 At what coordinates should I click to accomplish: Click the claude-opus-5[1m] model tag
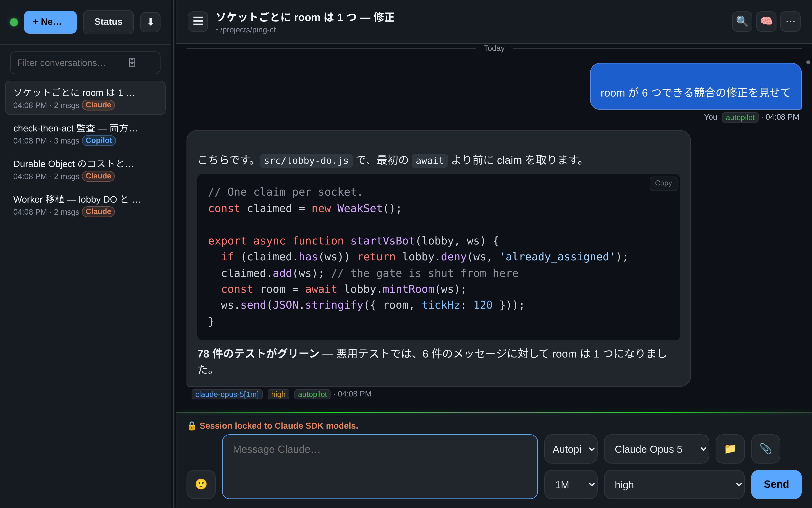[x=227, y=394]
